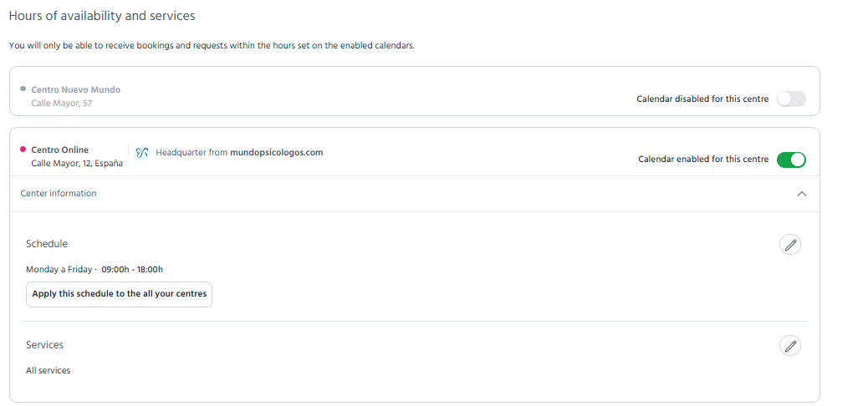Select the Centro Nuevo Mundo centre name
This screenshot has width=868, height=406.
[76, 89]
